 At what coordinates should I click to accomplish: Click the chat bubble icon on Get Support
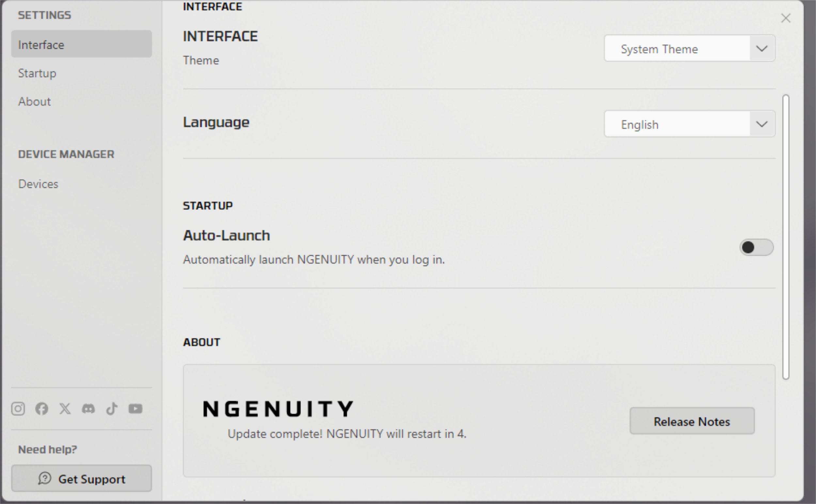pyautogui.click(x=45, y=478)
